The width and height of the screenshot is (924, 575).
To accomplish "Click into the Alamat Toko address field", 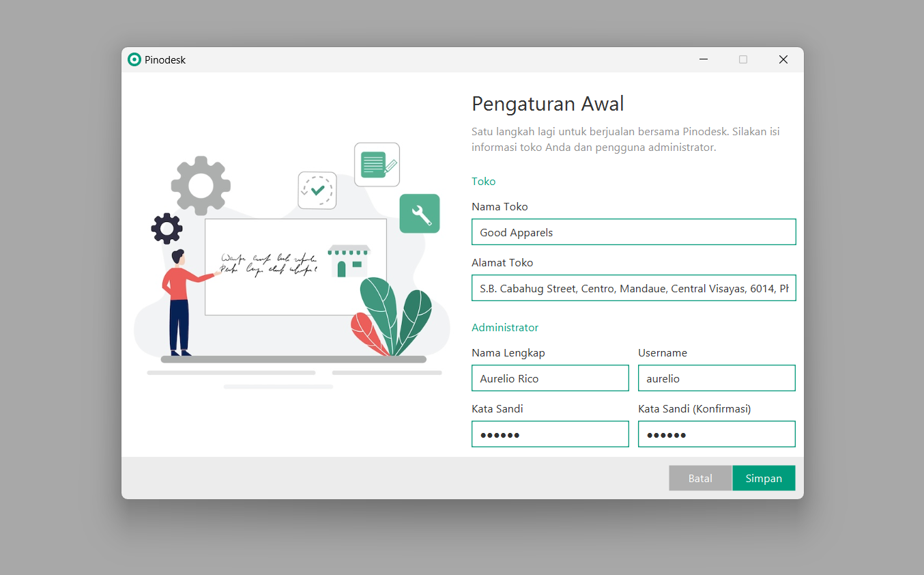I will click(633, 288).
